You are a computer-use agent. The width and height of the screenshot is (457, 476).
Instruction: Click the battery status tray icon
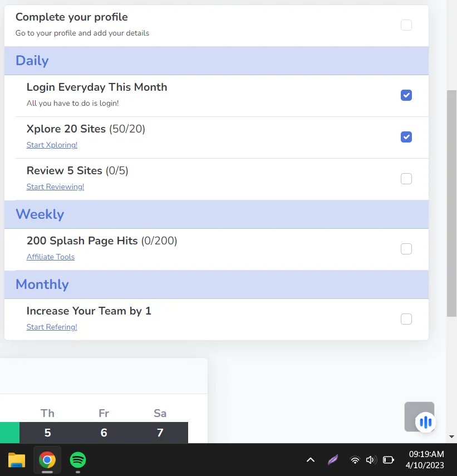(x=389, y=460)
